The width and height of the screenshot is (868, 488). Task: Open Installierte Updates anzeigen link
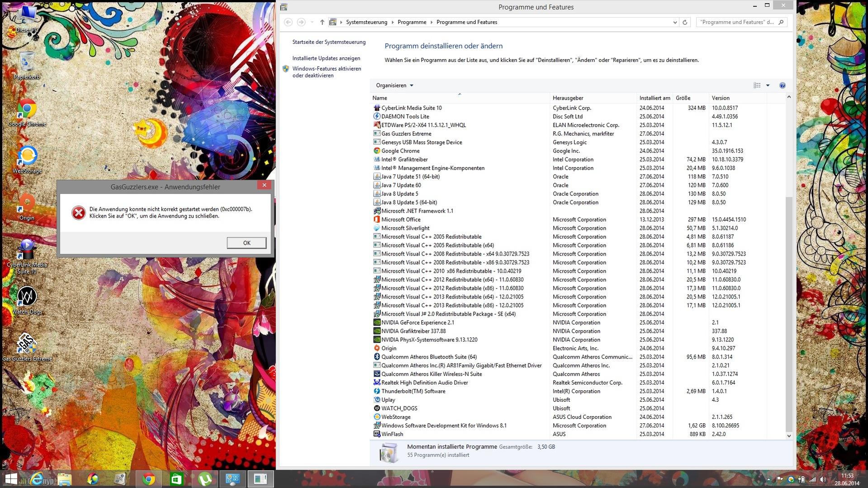click(x=326, y=58)
